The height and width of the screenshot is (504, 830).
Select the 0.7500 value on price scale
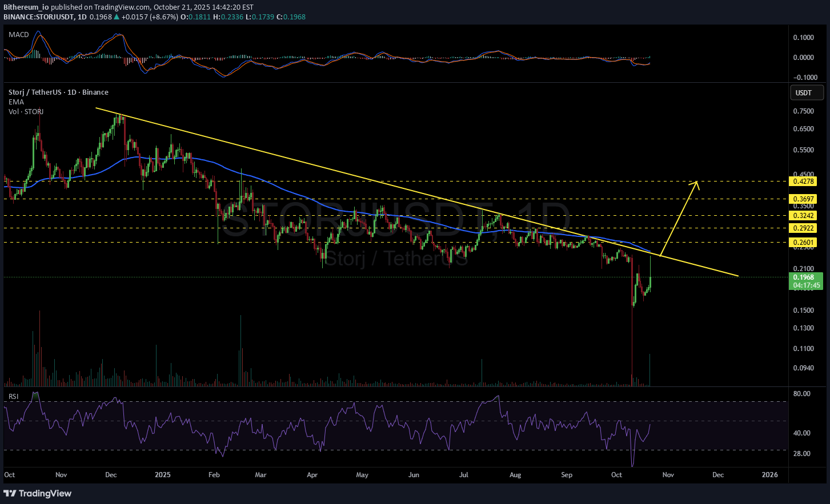pos(803,111)
